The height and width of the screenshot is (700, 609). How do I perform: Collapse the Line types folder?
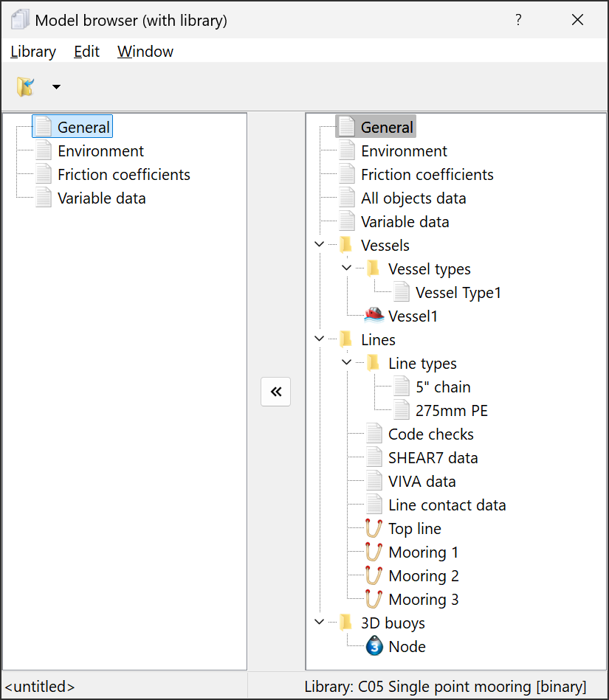pyautogui.click(x=347, y=364)
